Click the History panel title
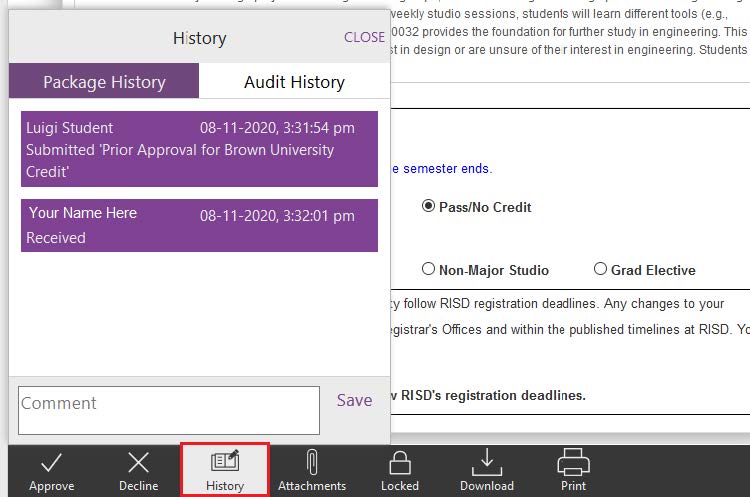This screenshot has height=497, width=750. coord(199,38)
